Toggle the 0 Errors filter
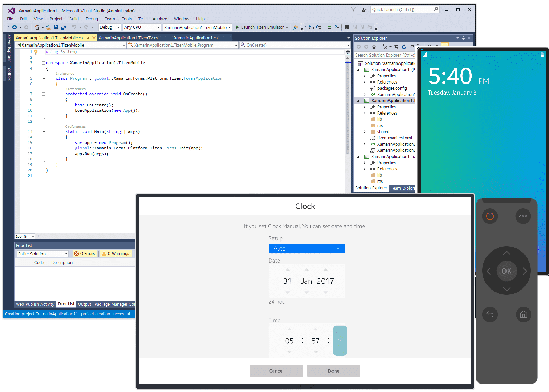Screen dimensions: 549x392 tap(84, 254)
